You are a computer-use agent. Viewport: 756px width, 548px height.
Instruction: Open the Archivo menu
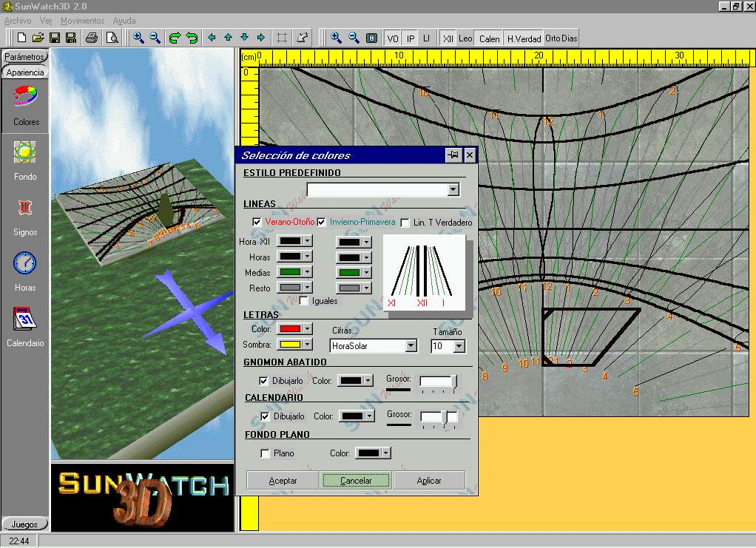18,21
